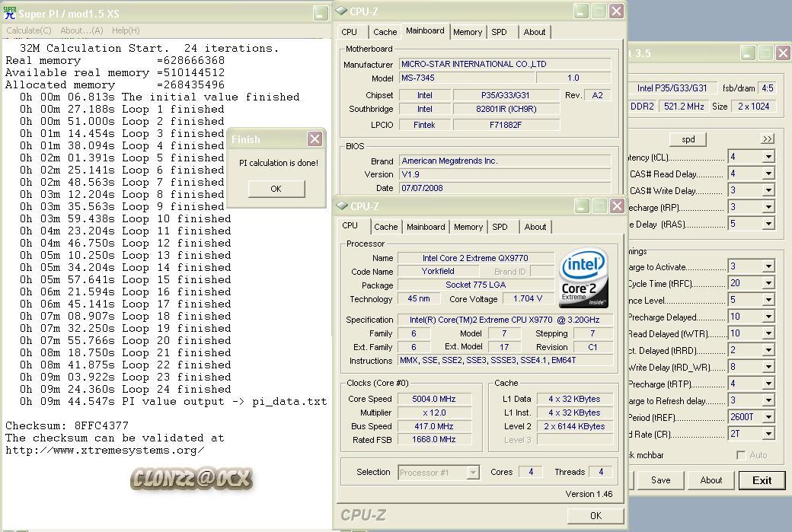Click the Checksum: 8FFC4377 line
The height and width of the screenshot is (532, 792).
(x=67, y=425)
